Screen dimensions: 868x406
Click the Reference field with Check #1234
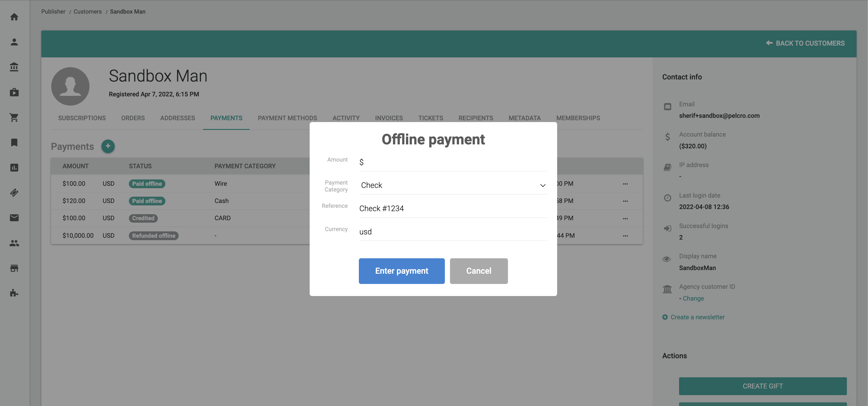coord(453,208)
